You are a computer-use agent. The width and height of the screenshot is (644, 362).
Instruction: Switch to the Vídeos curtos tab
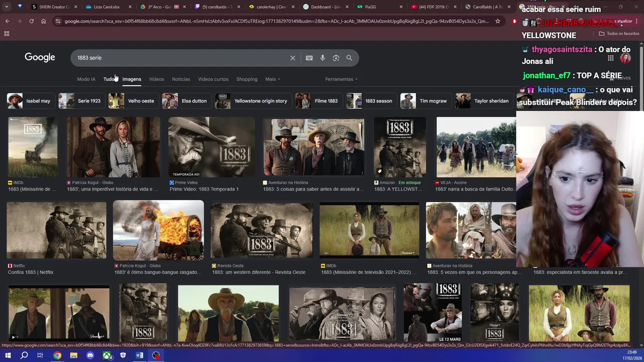[213, 79]
